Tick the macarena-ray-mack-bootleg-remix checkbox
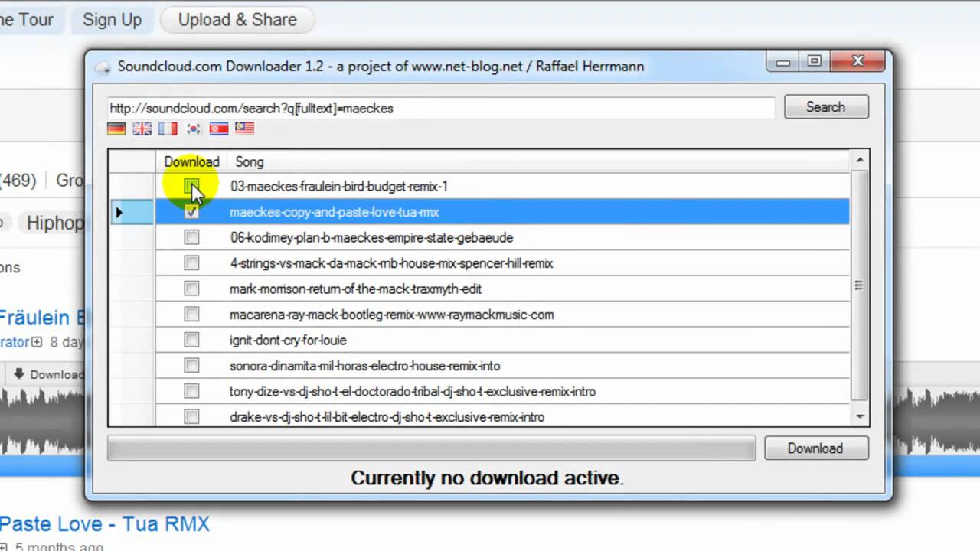This screenshot has width=980, height=551. coord(191,315)
